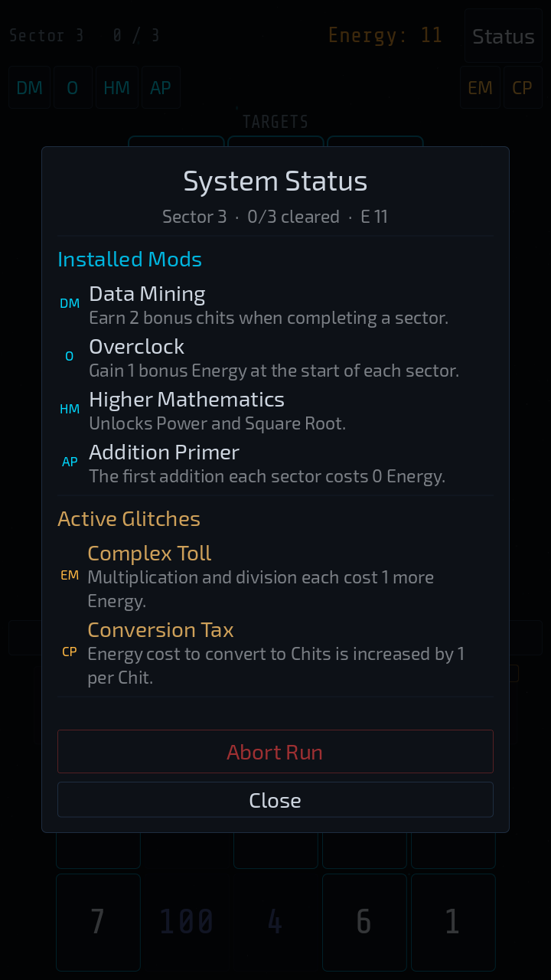The image size is (551, 980).
Task: Tap the AP mod chip in the top bar
Action: (x=161, y=88)
